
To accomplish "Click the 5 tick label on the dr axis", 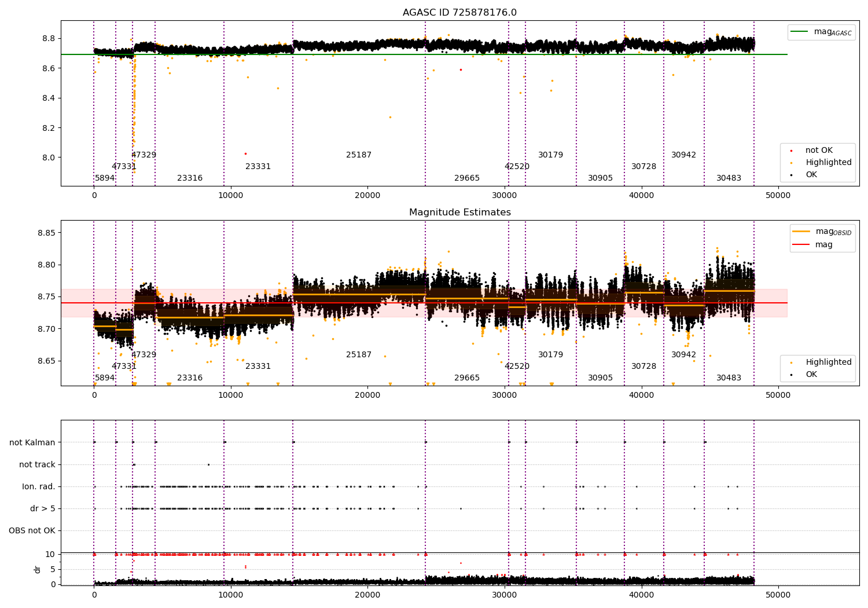I will click(x=53, y=569).
